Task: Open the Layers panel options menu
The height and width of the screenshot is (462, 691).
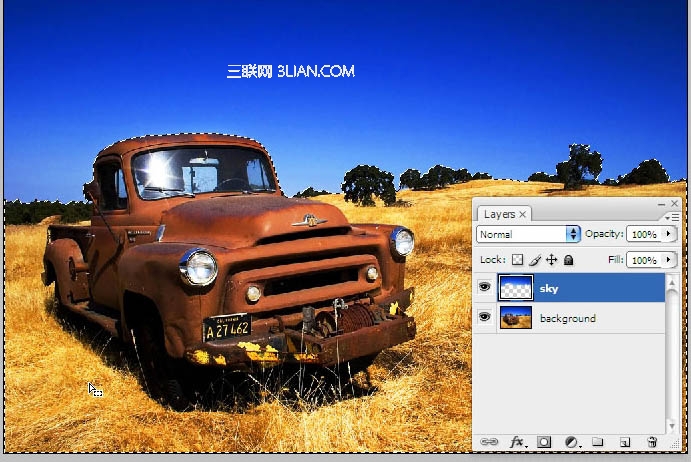Action: coord(672,217)
